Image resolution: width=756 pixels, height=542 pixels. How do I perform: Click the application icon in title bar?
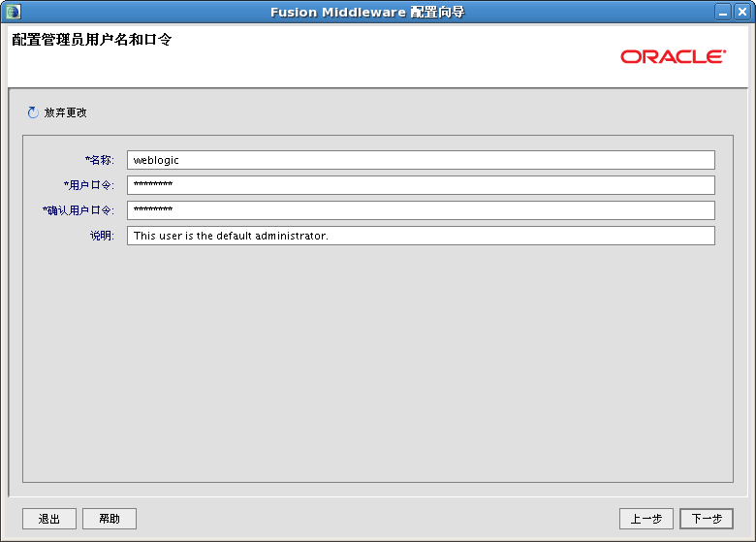(x=14, y=12)
